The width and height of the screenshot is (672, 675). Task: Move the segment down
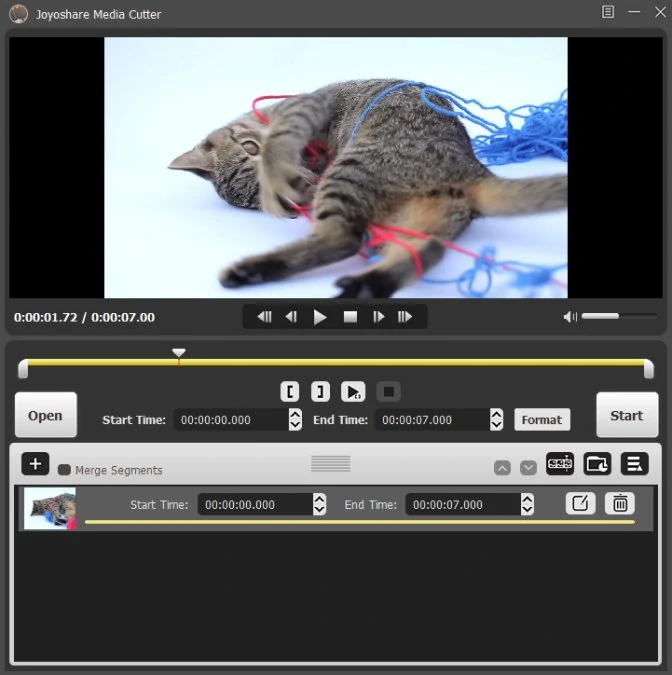[x=528, y=468]
